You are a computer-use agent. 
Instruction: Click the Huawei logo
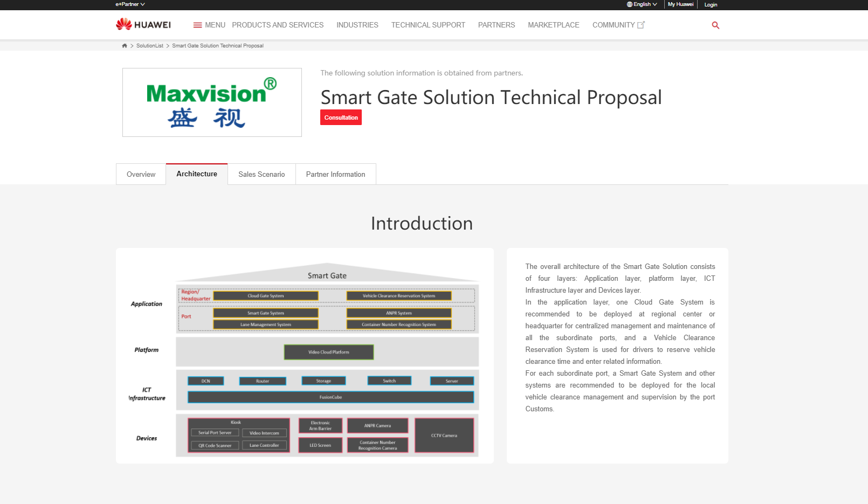pyautogui.click(x=143, y=25)
